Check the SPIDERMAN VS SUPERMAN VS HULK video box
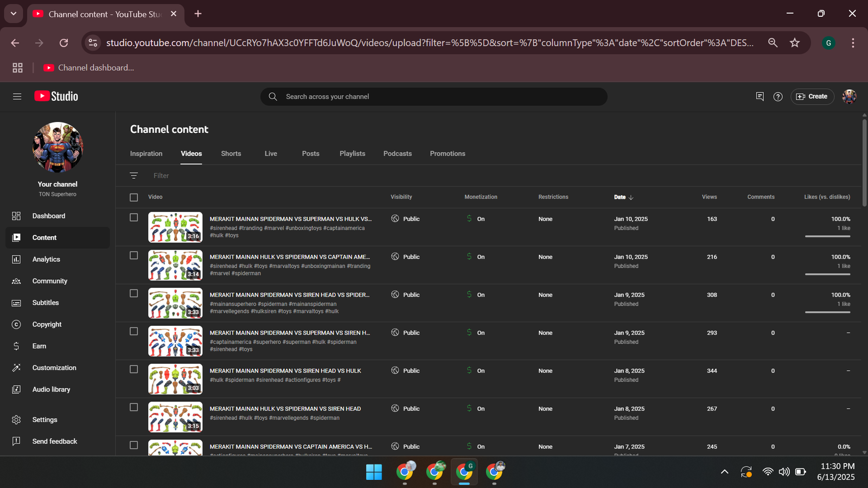 [134, 217]
